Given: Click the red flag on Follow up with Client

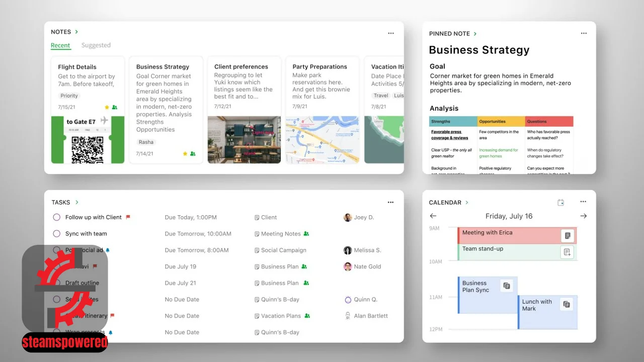Looking at the screenshot, I should 128,217.
